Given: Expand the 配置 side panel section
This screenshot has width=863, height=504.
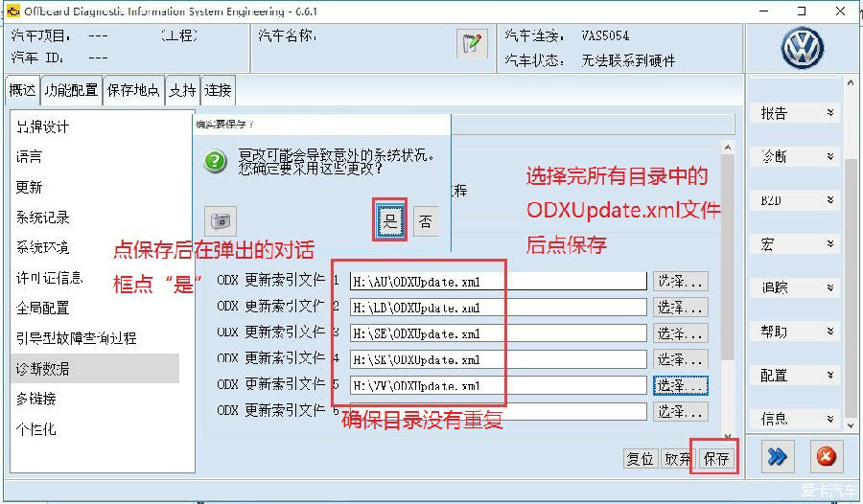Looking at the screenshot, I should point(795,376).
